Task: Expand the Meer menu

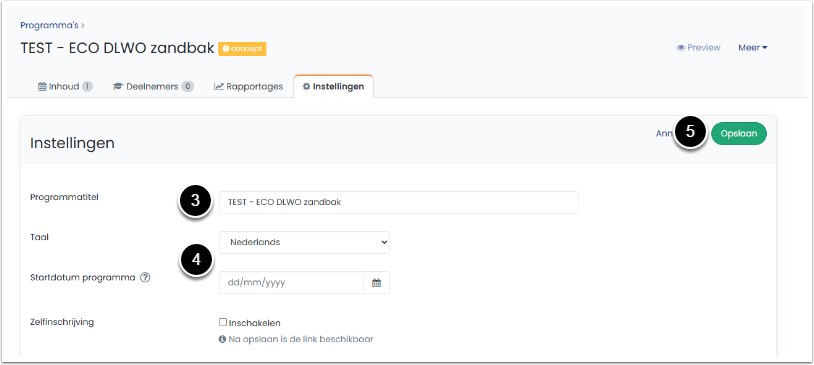Action: click(753, 48)
